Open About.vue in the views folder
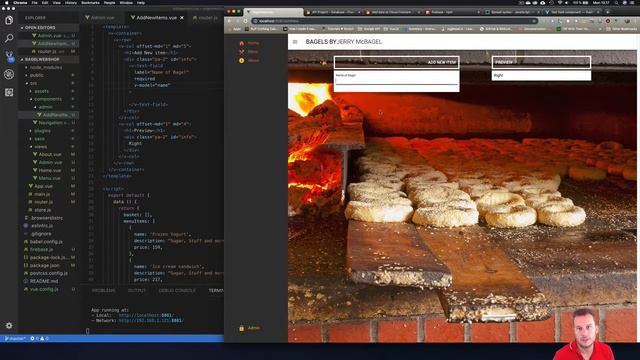This screenshot has height=360, width=640. [50, 155]
